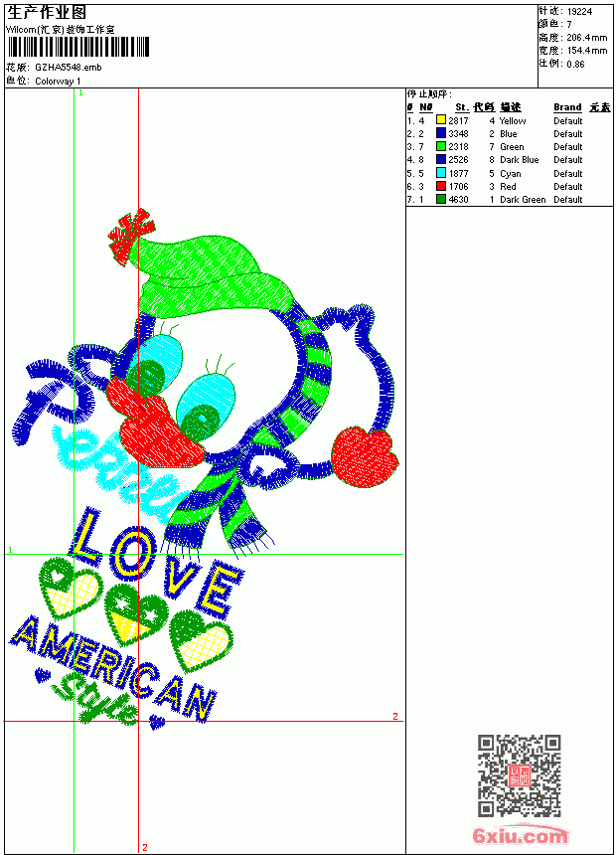The height and width of the screenshot is (855, 616).
Task: Click the barcode under the studio name
Action: click(77, 47)
